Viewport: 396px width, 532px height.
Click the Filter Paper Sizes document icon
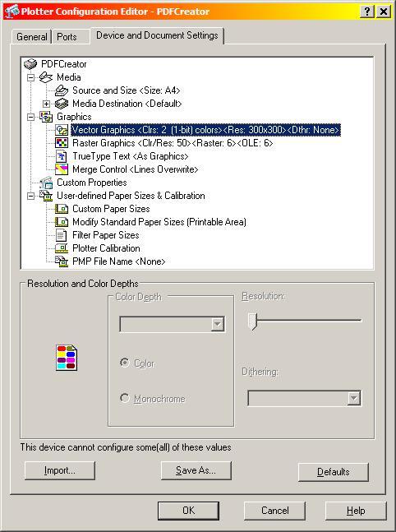tap(62, 235)
